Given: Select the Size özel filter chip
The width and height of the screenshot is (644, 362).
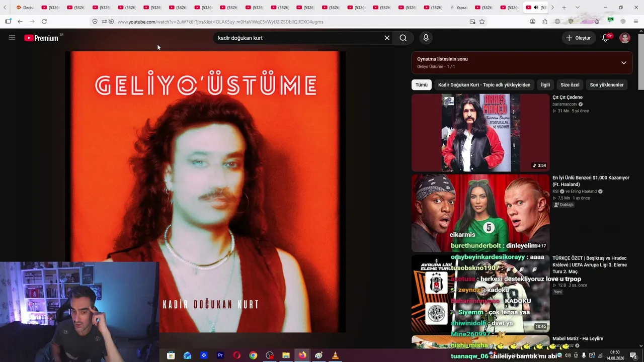Looking at the screenshot, I should (x=570, y=85).
